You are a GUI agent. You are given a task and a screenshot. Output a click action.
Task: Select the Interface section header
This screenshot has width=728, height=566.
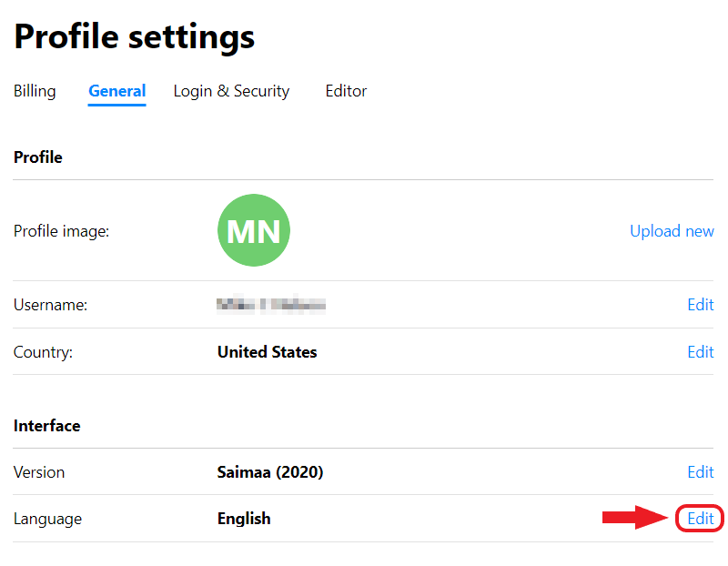point(46,425)
